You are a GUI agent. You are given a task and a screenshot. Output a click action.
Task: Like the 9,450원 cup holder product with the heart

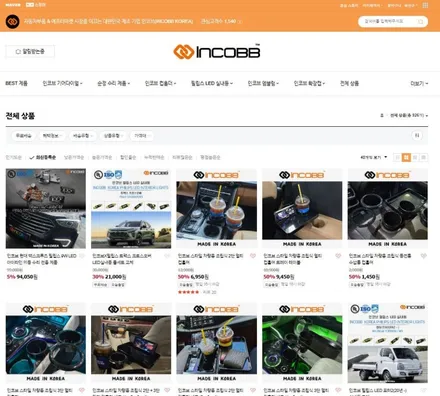pyautogui.click(x=338, y=256)
